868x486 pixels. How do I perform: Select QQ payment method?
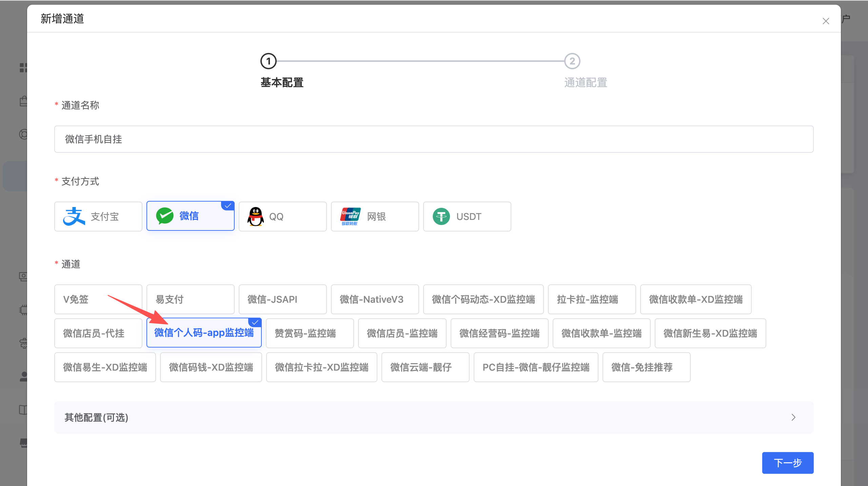tap(283, 217)
